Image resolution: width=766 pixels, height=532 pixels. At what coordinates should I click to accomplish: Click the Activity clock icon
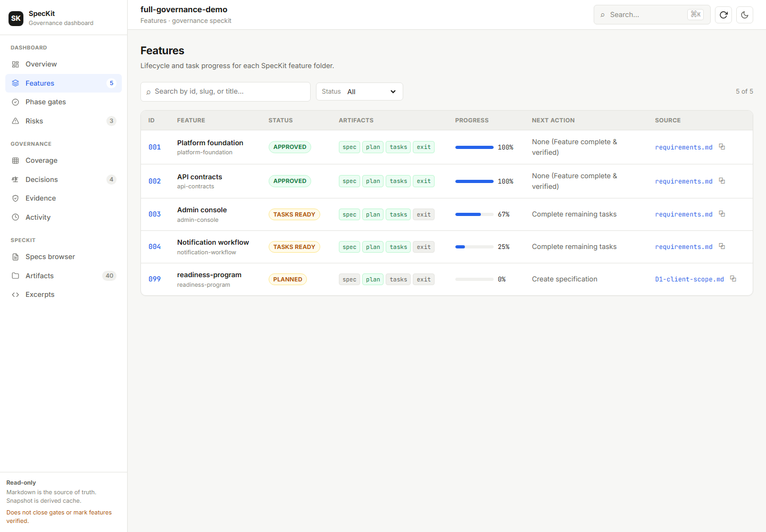[15, 217]
